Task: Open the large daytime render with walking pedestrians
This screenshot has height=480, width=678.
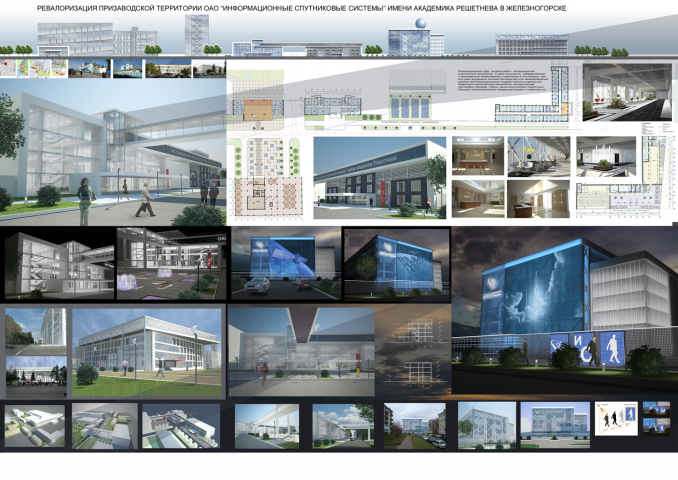Action: tap(113, 152)
